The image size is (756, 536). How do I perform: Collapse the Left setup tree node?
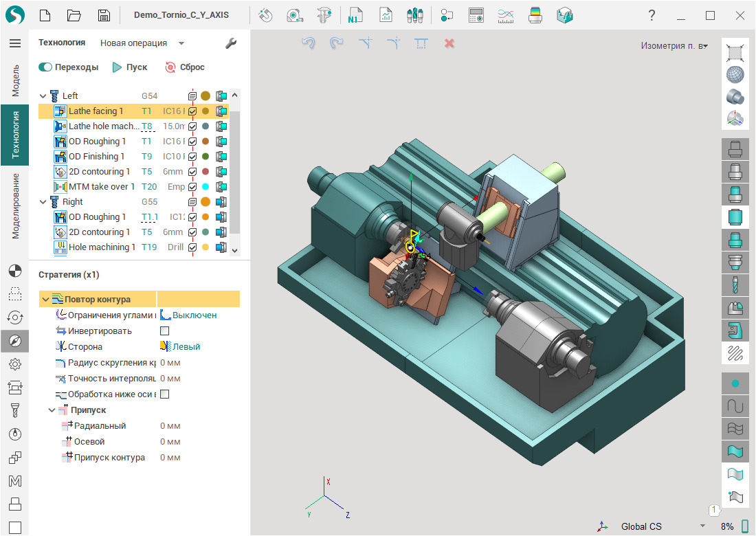pyautogui.click(x=43, y=96)
